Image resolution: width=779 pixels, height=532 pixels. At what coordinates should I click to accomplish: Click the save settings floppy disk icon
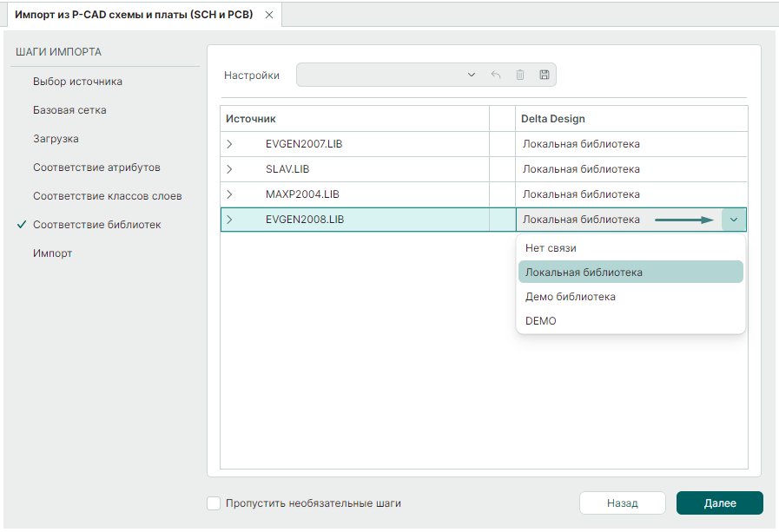(x=545, y=75)
